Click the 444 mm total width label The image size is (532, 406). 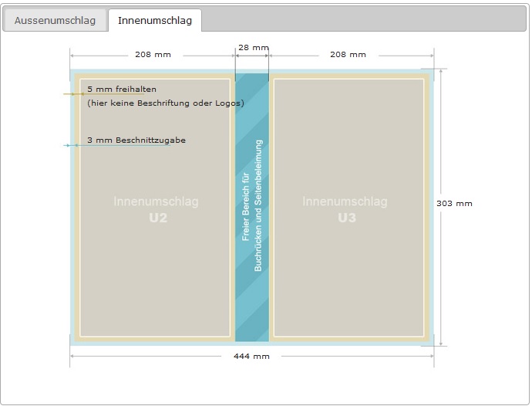click(251, 356)
